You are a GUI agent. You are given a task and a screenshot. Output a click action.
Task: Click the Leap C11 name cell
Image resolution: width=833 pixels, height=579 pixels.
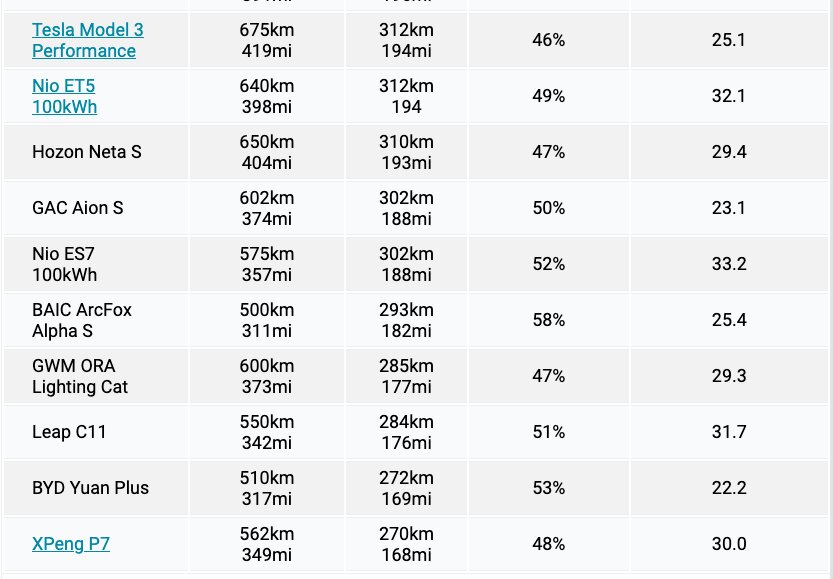96,432
